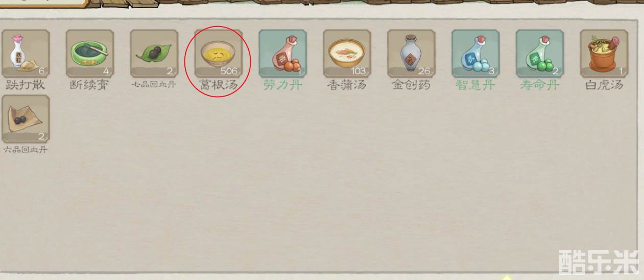Select the 金创药 grey vase icon
This screenshot has height=280, width=644.
(x=412, y=54)
